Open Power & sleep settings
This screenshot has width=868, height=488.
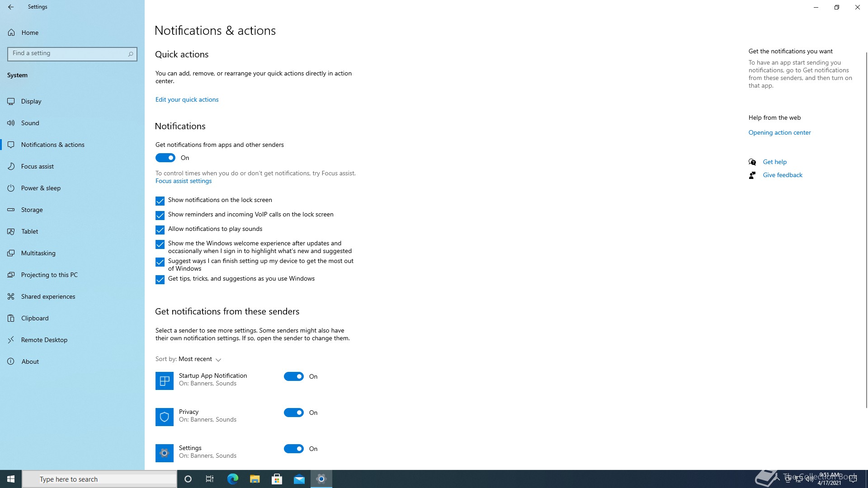[x=72, y=188]
